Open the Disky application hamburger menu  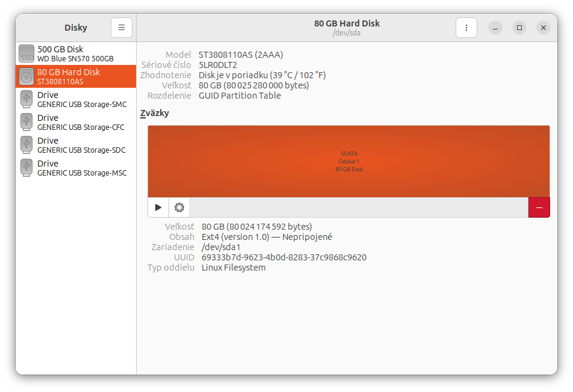[x=122, y=28]
